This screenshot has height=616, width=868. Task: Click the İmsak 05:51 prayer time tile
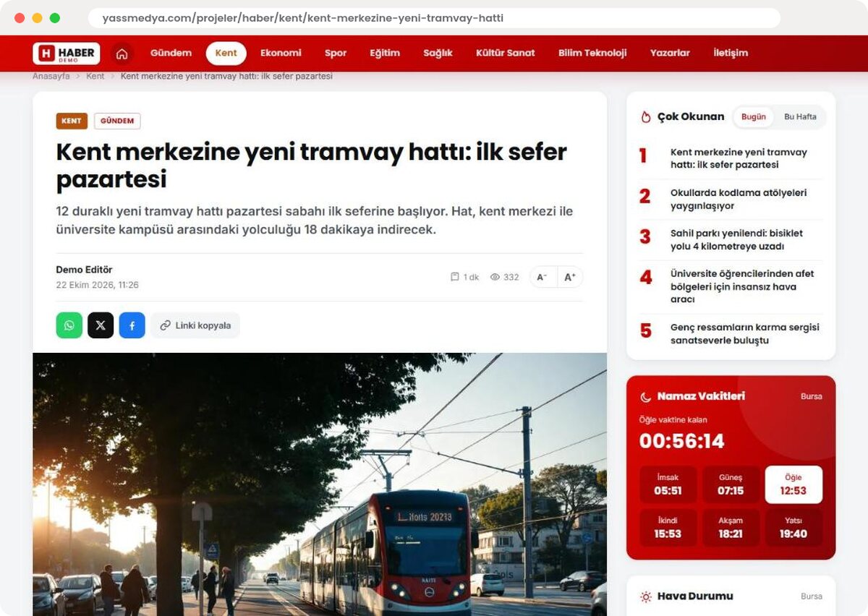pos(668,484)
